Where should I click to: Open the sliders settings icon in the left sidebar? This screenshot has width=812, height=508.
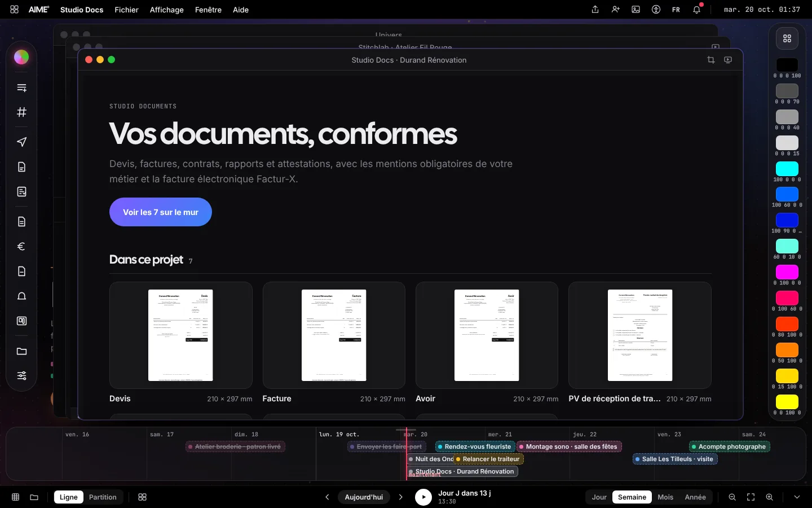(x=21, y=376)
